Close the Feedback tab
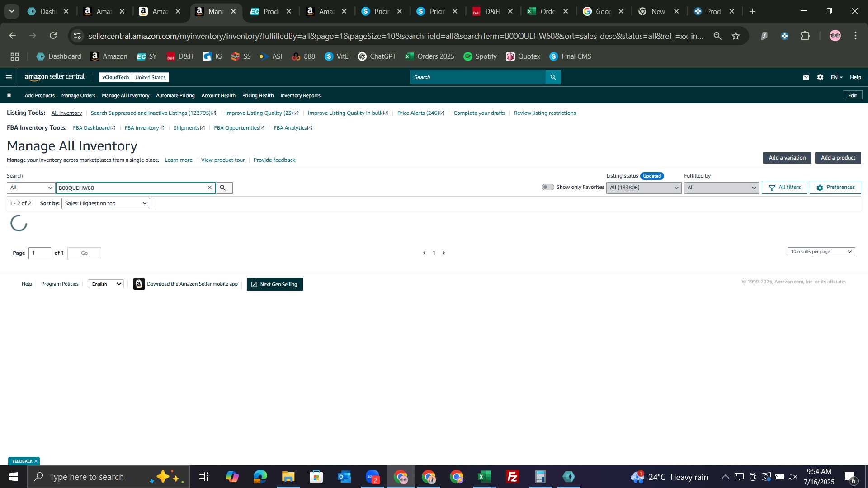Image resolution: width=868 pixels, height=488 pixels. [36, 461]
